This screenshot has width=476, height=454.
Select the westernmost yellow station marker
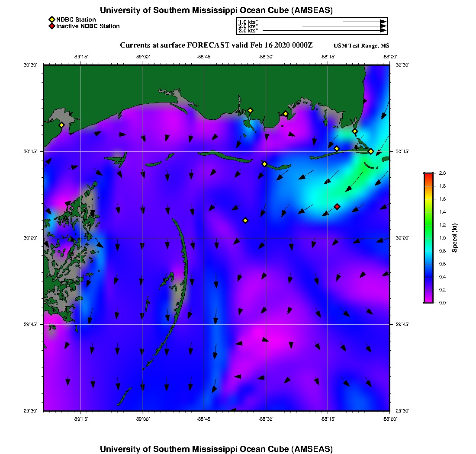pyautogui.click(x=61, y=125)
